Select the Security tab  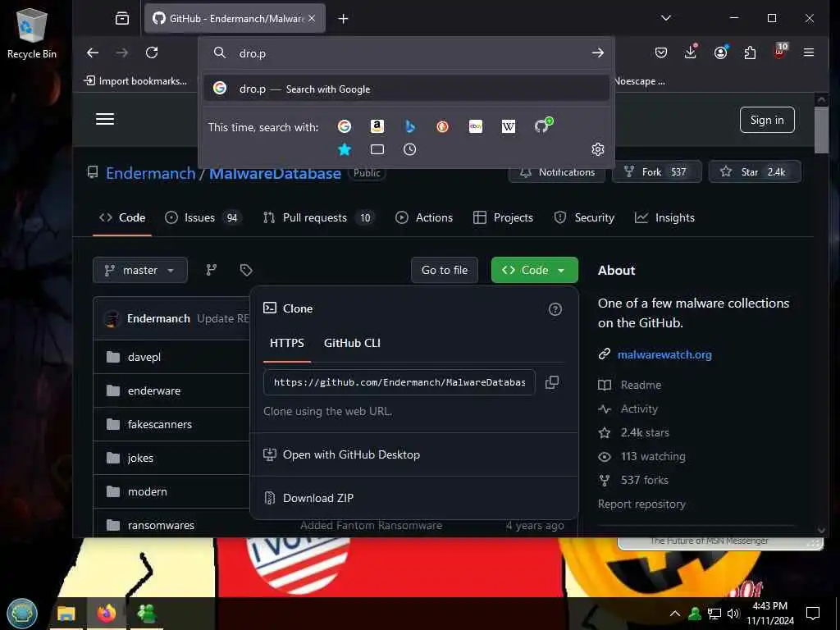point(584,217)
